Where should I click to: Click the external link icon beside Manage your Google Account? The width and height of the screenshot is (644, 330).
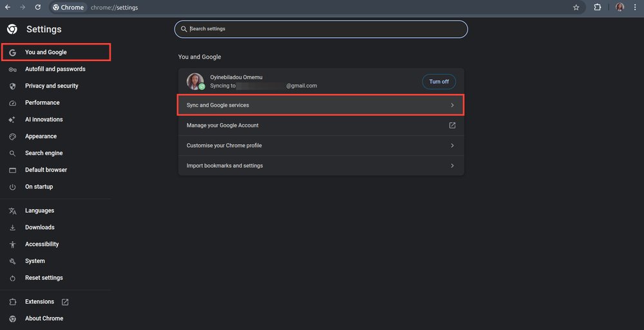(x=452, y=125)
